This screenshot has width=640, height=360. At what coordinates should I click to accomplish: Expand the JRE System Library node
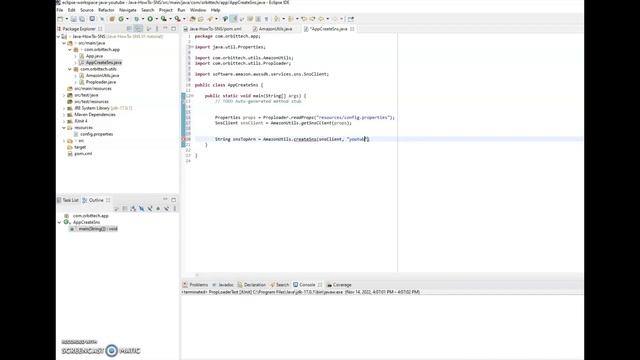(64, 108)
